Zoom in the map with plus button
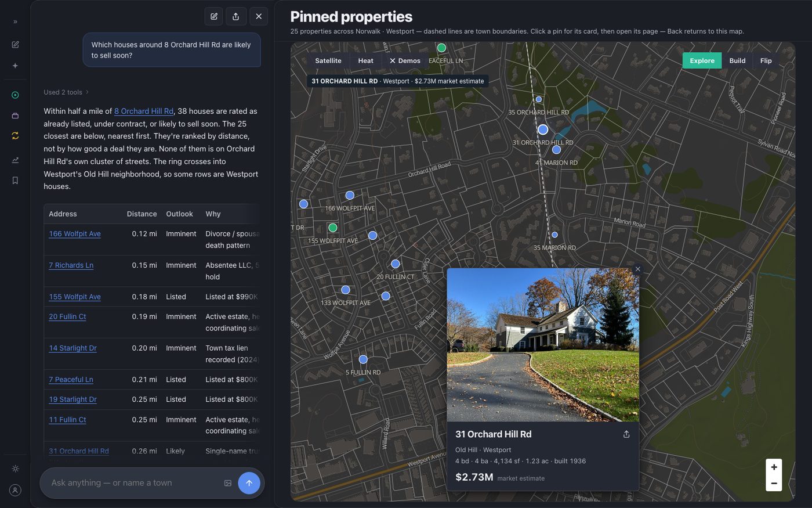 [x=774, y=467]
